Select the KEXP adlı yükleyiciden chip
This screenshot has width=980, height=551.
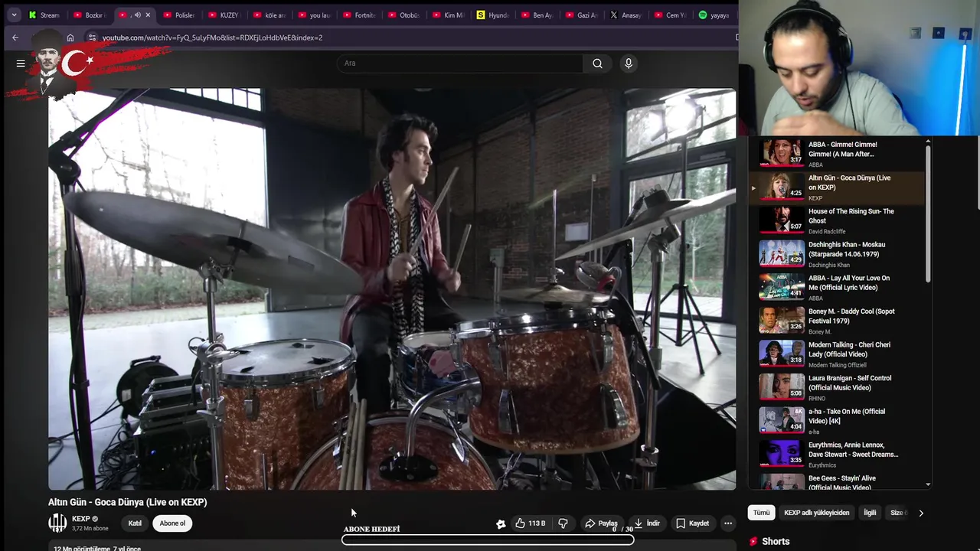point(816,513)
